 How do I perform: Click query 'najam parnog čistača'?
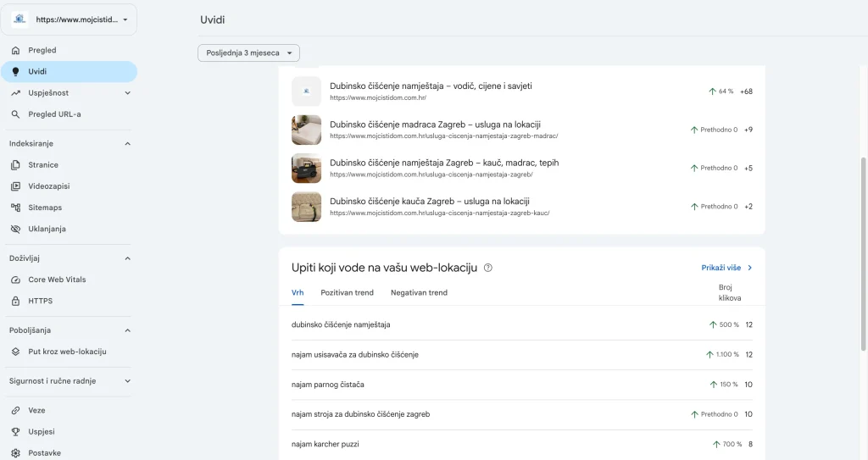click(x=328, y=385)
